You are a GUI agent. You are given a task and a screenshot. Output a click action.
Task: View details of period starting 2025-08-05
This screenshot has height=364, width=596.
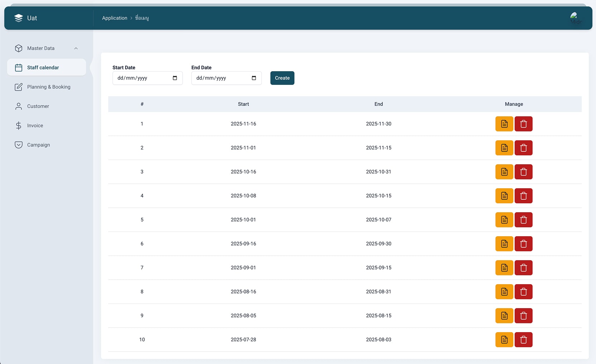pyautogui.click(x=504, y=316)
